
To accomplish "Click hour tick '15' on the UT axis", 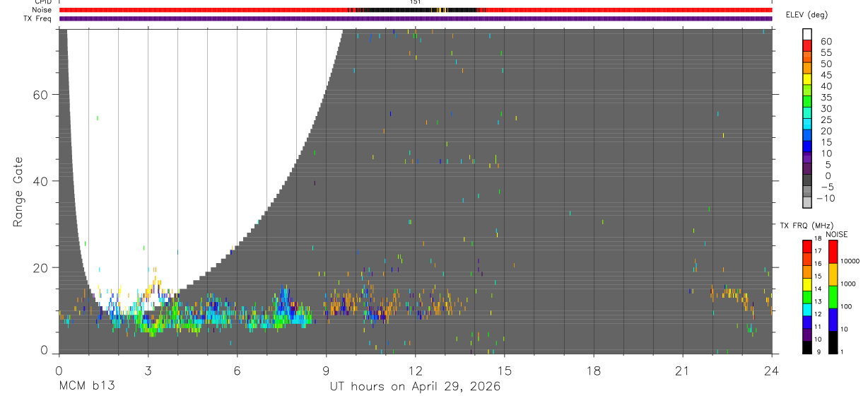I will coord(505,371).
